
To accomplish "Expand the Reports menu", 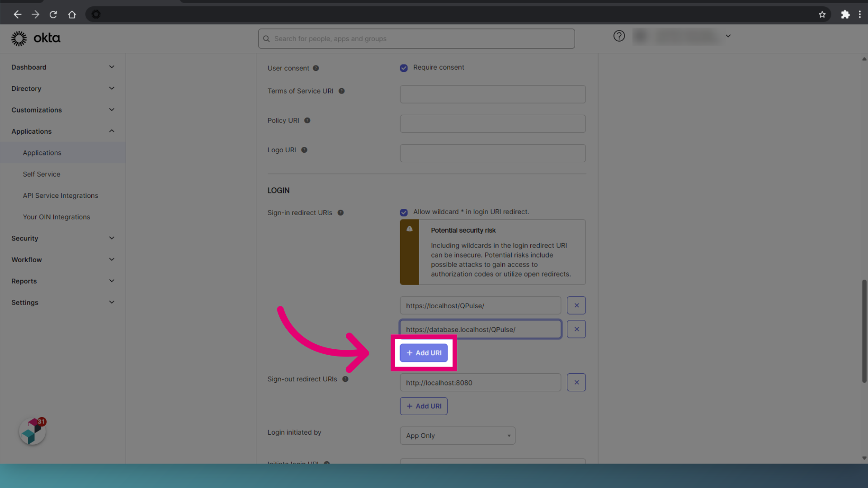I will 63,281.
